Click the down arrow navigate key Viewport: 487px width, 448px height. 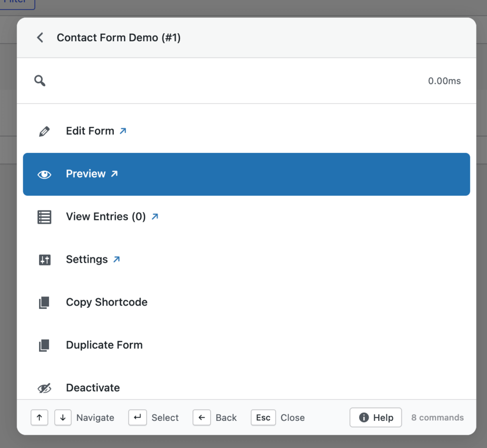[x=63, y=418]
